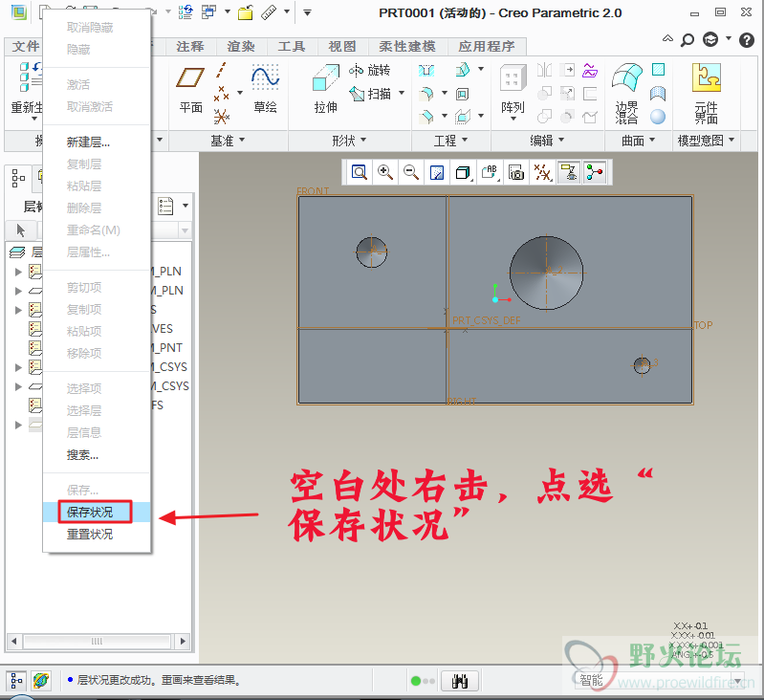The height and width of the screenshot is (700, 764).
Task: Click the search magnifier icon at top right
Action: (x=687, y=40)
